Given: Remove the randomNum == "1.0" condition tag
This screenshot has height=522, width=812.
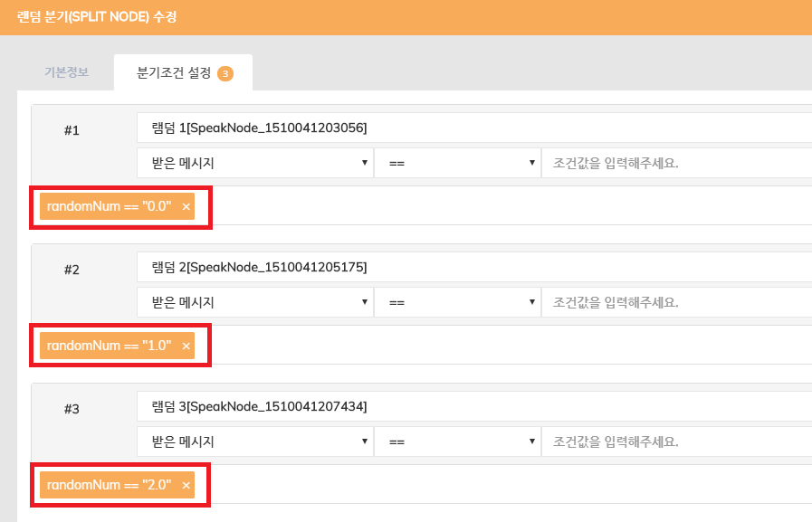Looking at the screenshot, I should tap(186, 346).
